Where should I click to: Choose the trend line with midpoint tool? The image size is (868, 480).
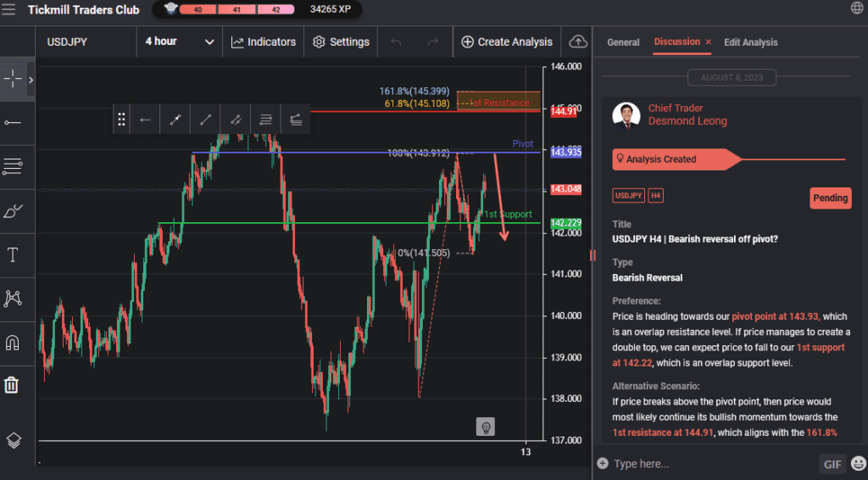[175, 119]
